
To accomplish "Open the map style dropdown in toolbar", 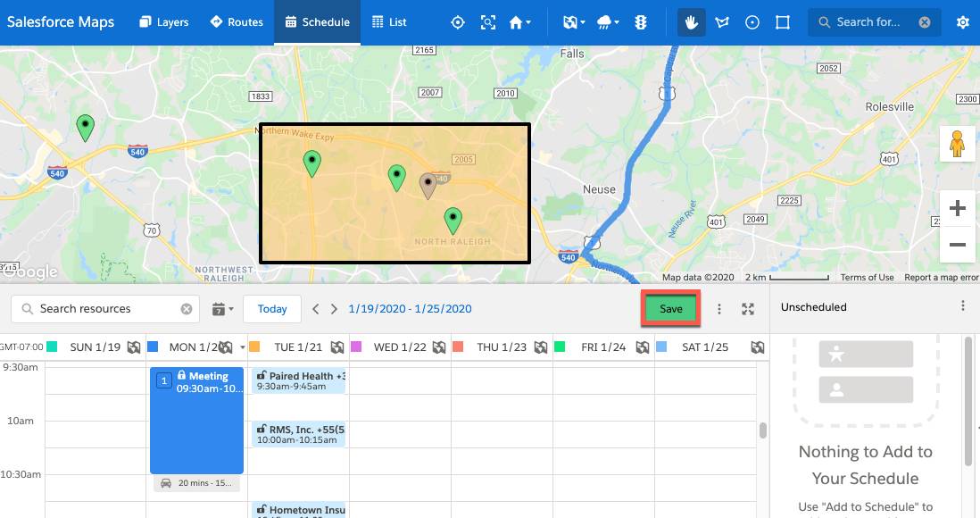I will (574, 22).
